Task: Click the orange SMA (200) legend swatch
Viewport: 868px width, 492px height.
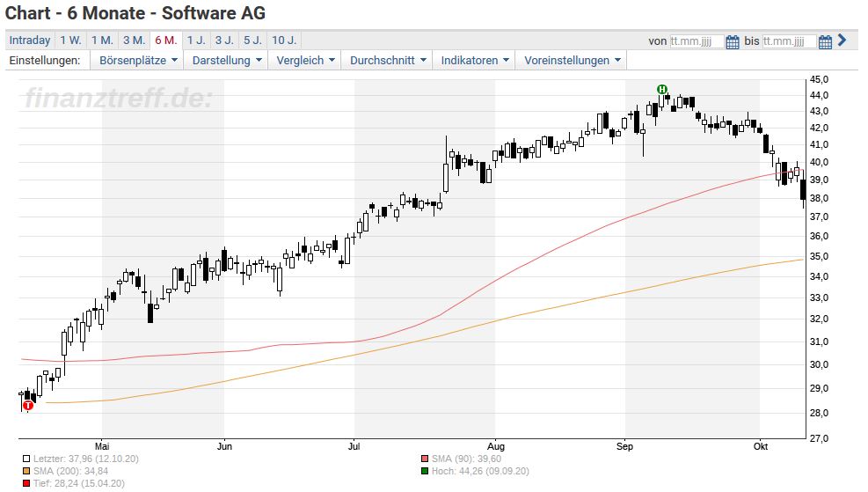Action: [x=26, y=472]
